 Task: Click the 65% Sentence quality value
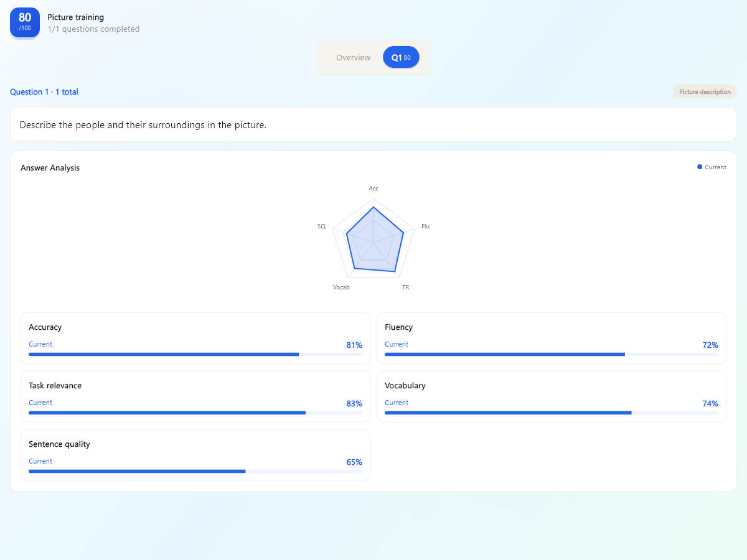pyautogui.click(x=354, y=462)
